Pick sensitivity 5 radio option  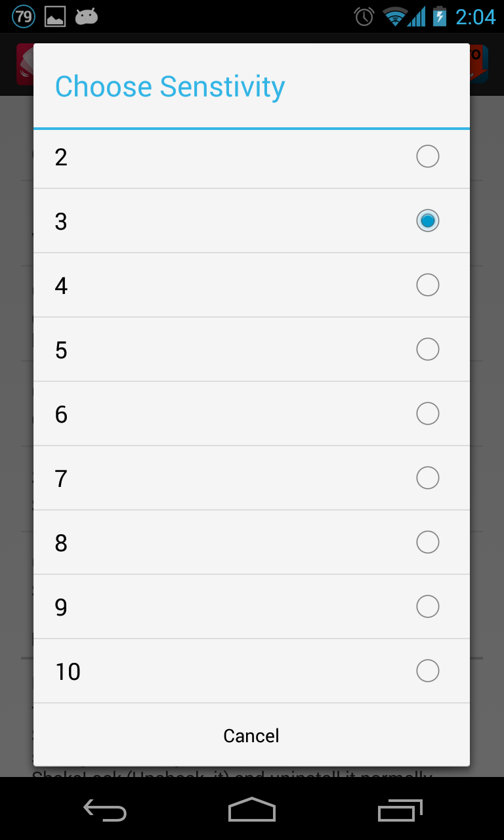(x=427, y=349)
